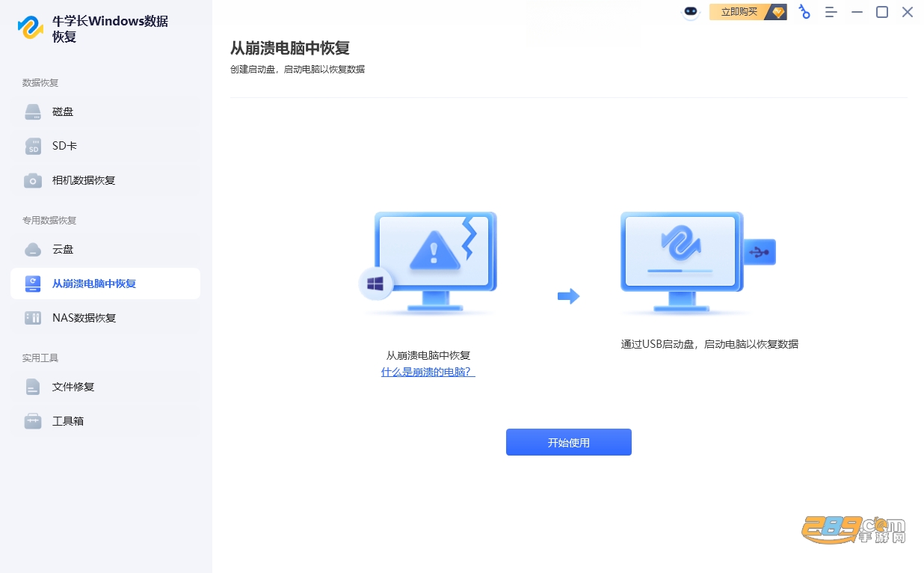The width and height of the screenshot is (924, 573).
Task: Open the robot assistant icon
Action: click(691, 12)
